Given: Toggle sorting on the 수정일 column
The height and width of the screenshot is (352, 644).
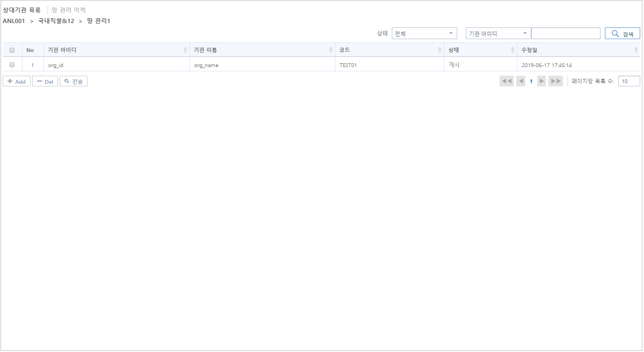Looking at the screenshot, I should (635, 49).
